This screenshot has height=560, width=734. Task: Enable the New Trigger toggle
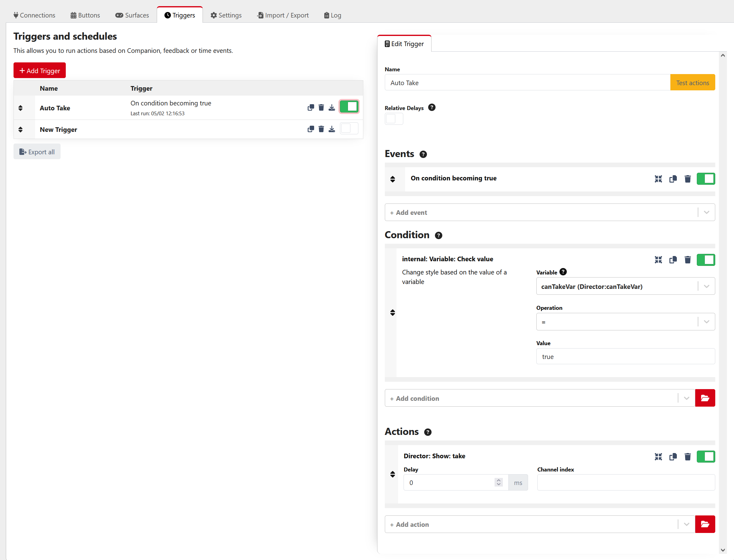(349, 129)
